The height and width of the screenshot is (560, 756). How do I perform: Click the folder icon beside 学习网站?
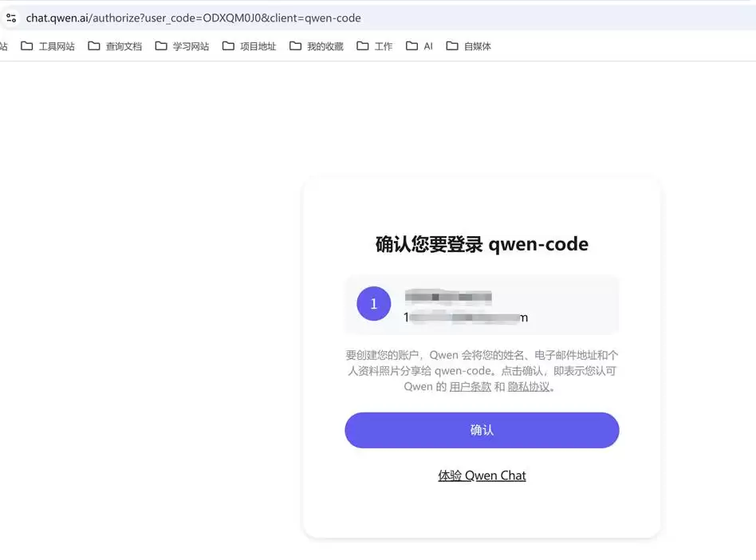(x=161, y=46)
